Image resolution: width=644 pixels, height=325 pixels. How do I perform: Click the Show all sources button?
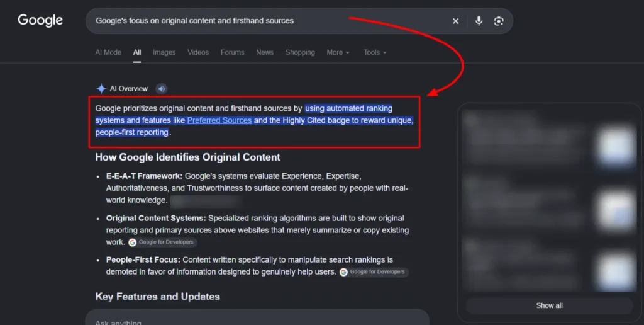[549, 305]
